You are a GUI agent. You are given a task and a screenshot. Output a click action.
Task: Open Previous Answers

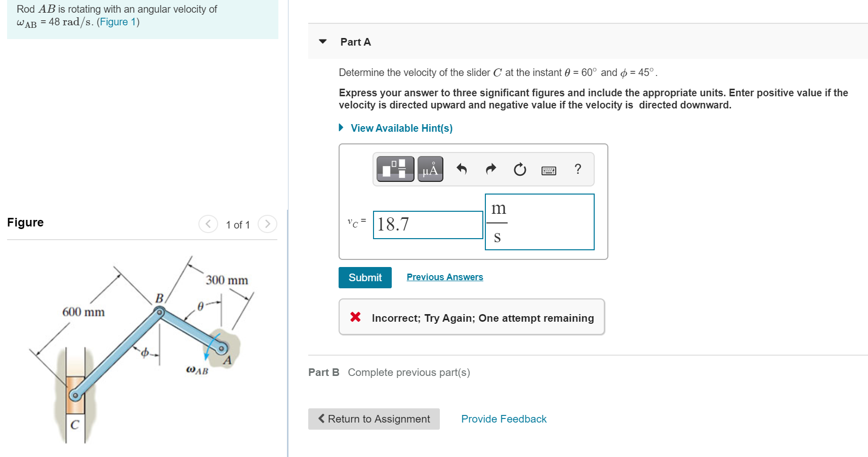coord(444,277)
